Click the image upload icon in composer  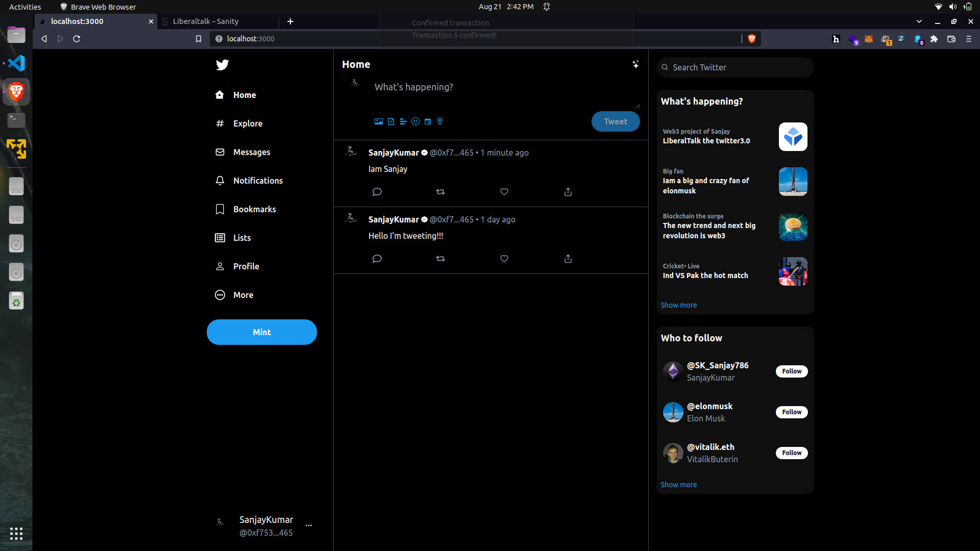click(378, 121)
